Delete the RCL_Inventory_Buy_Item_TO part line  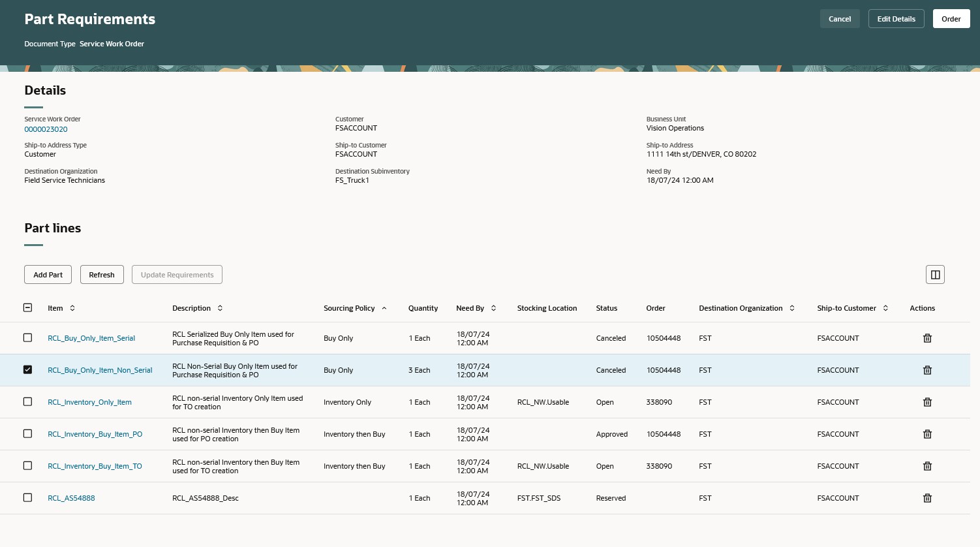927,466
